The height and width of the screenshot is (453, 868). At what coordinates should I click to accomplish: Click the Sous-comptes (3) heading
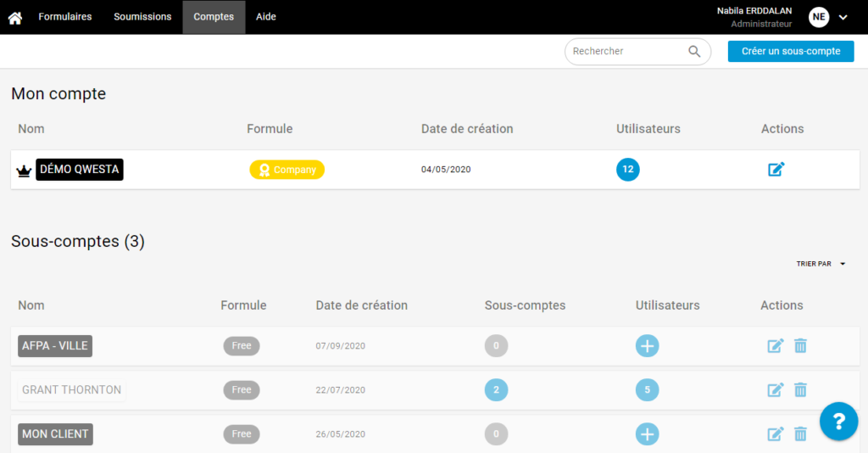[78, 242]
